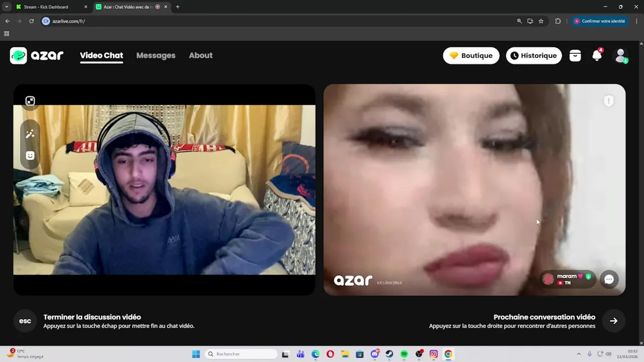Open Microsoft Store from the taskbar

coord(359,354)
